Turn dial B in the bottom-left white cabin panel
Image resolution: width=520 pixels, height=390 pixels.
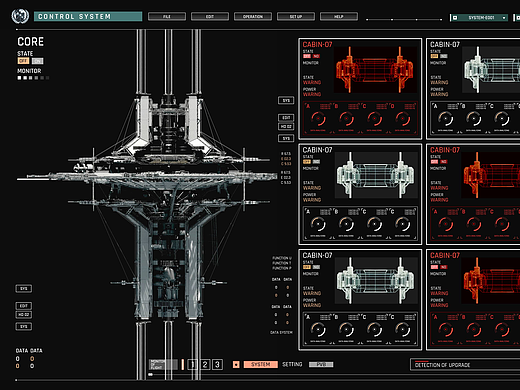(346, 329)
